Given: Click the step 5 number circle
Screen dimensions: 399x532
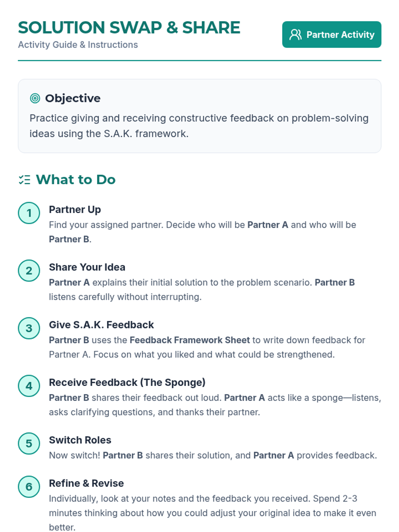Looking at the screenshot, I should [x=29, y=443].
